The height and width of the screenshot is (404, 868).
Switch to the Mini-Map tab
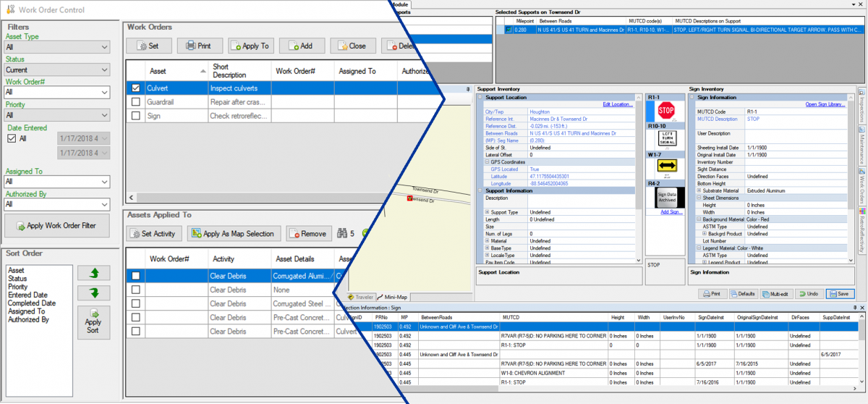tap(393, 297)
